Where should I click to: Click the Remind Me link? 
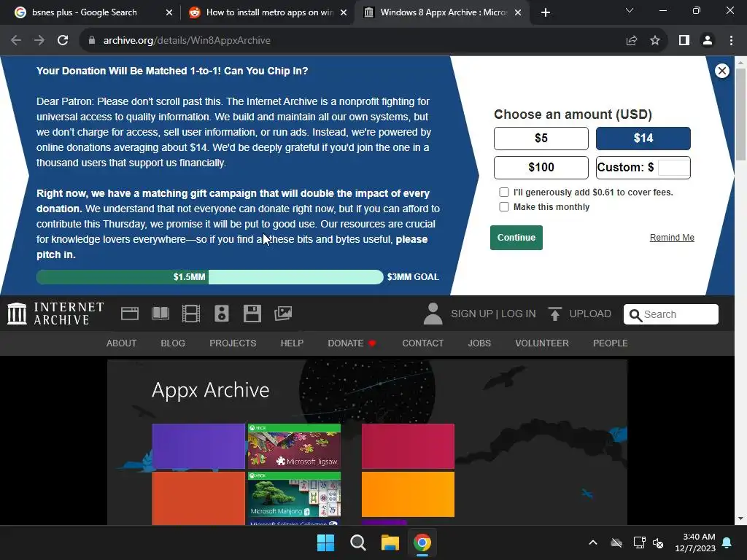[672, 238]
